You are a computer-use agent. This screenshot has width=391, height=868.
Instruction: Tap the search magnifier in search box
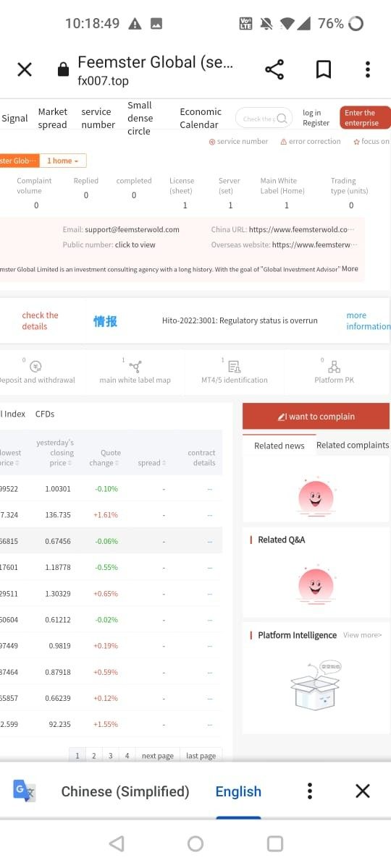point(282,118)
